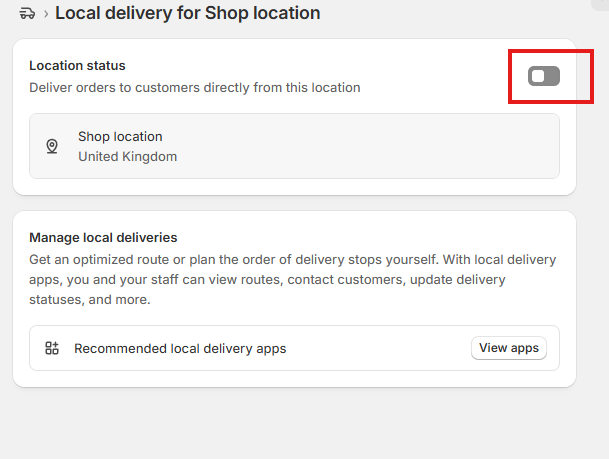Click the Location status heading
The height and width of the screenshot is (459, 609).
77,66
